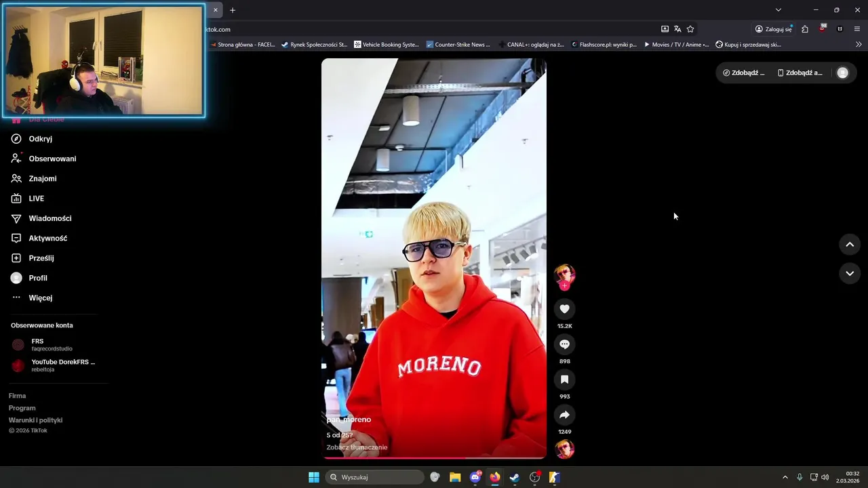The width and height of the screenshot is (868, 488).
Task: Open the creator avatar above the like button
Action: (x=564, y=274)
